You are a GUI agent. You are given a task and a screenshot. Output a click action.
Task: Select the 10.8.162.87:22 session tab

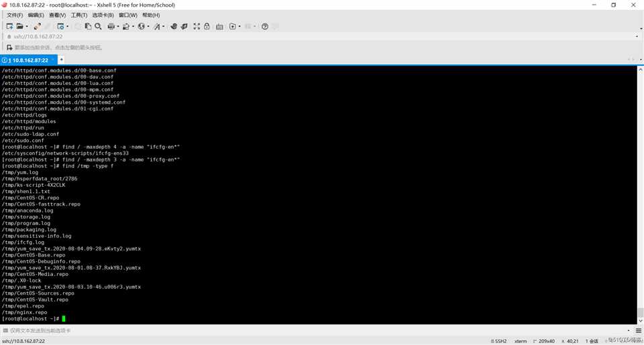coord(29,60)
